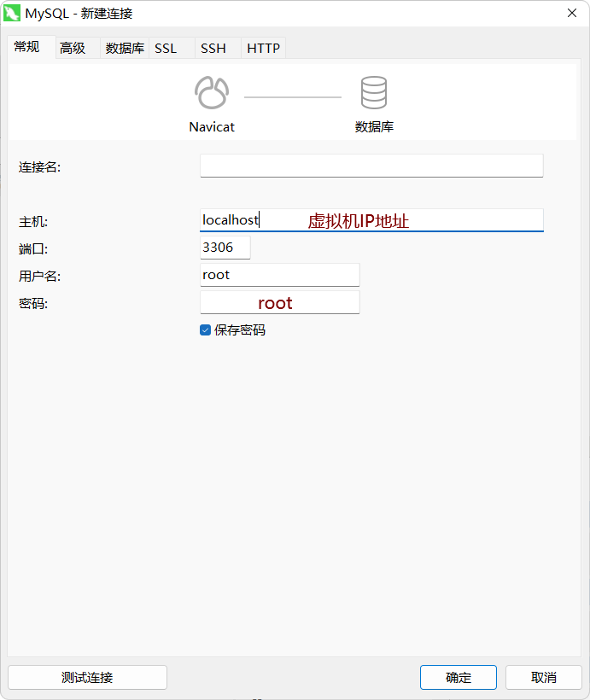Confirm with the 确定 button
Viewport: 590px width, 700px height.
459,677
